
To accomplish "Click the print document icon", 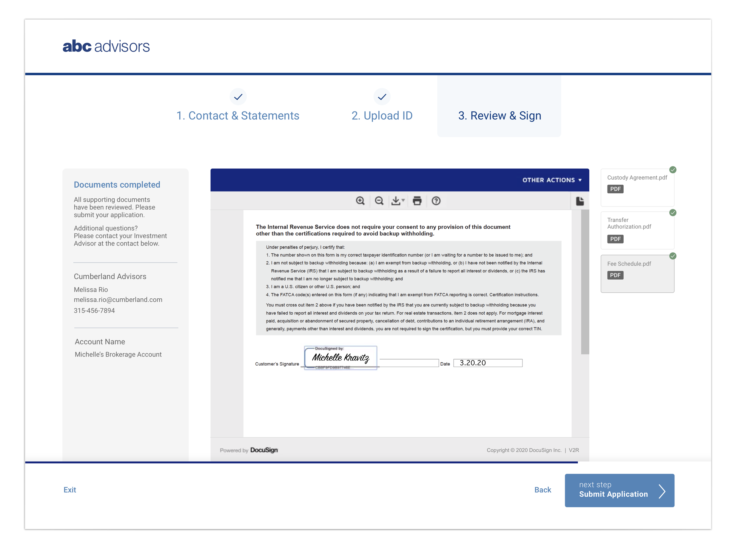I will tap(417, 201).
